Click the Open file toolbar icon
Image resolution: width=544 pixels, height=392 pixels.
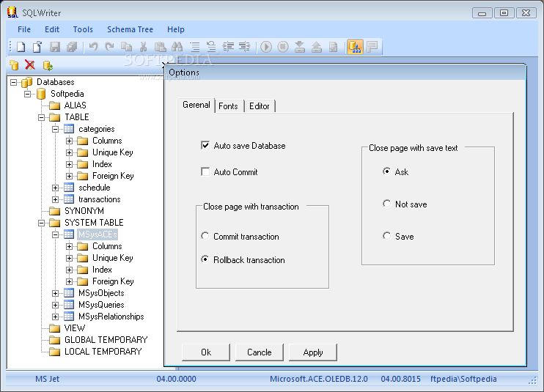(x=37, y=47)
